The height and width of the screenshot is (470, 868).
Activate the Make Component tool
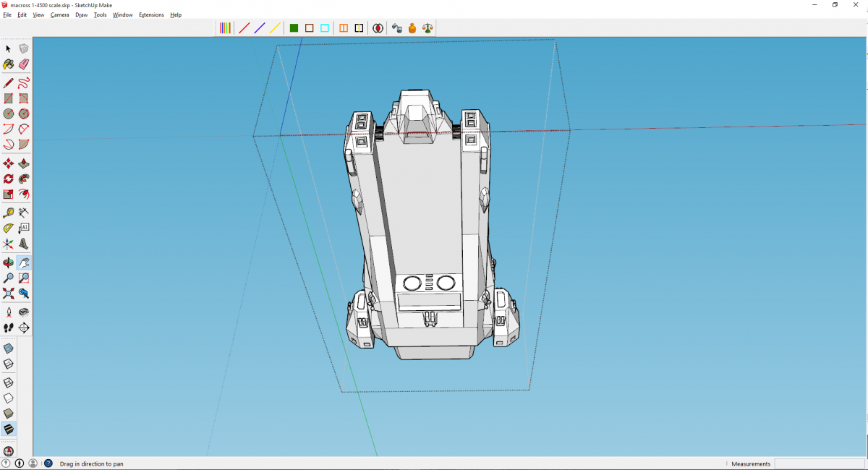(24, 48)
